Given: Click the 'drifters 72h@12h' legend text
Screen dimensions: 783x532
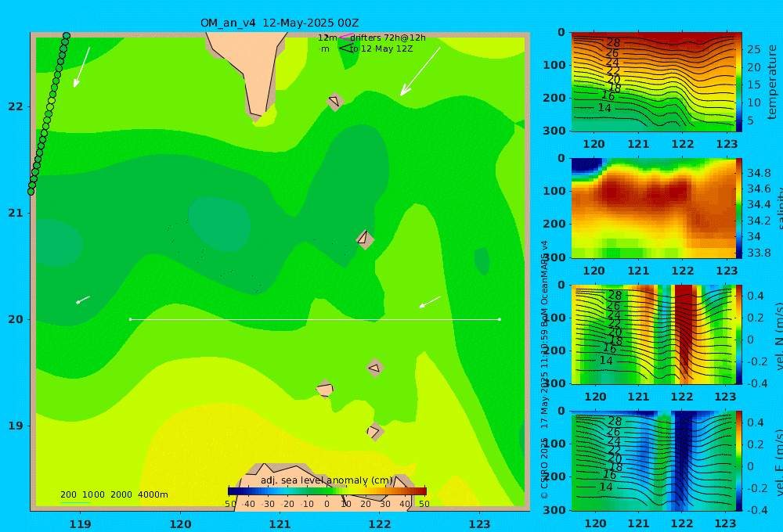Looking at the screenshot, I should [x=388, y=38].
